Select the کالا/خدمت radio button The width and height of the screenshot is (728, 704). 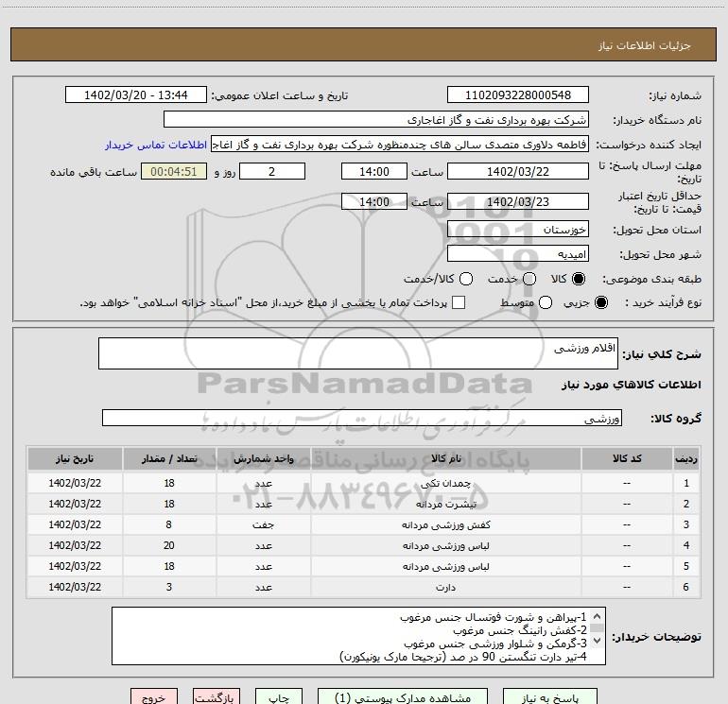tap(466, 279)
